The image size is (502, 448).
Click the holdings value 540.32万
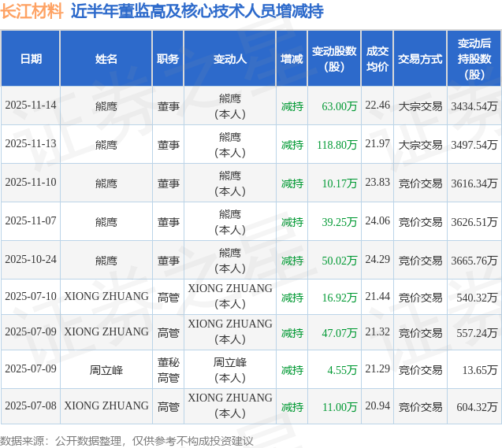pos(477,298)
